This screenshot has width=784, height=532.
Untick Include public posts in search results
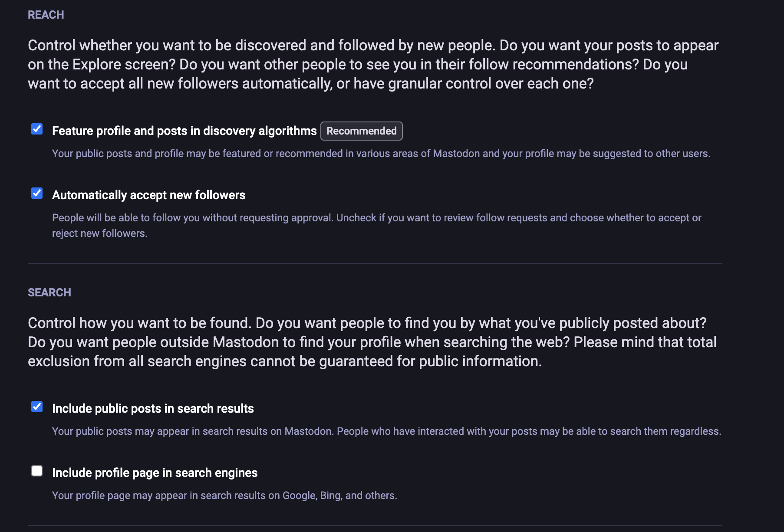37,407
